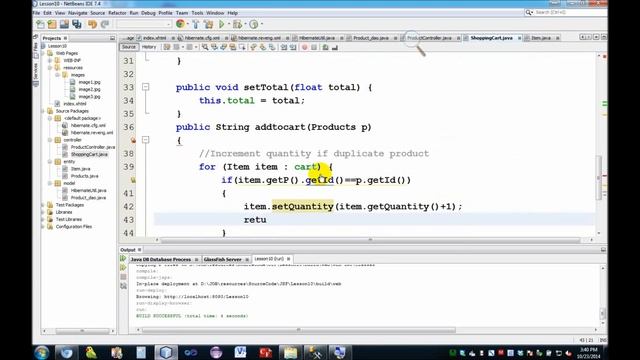The image size is (640, 360).
Task: Click the Open Project toolbar icon
Action: [x=64, y=24]
